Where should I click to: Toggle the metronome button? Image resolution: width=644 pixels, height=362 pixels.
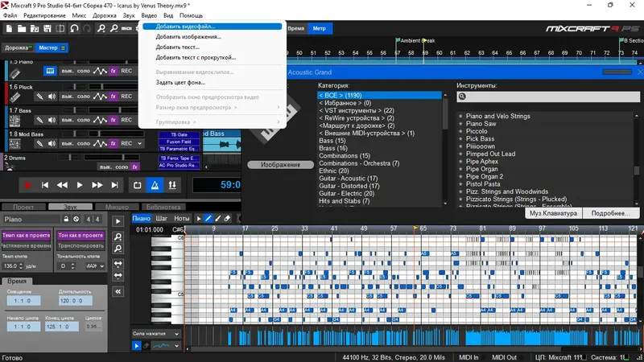pyautogui.click(x=155, y=185)
